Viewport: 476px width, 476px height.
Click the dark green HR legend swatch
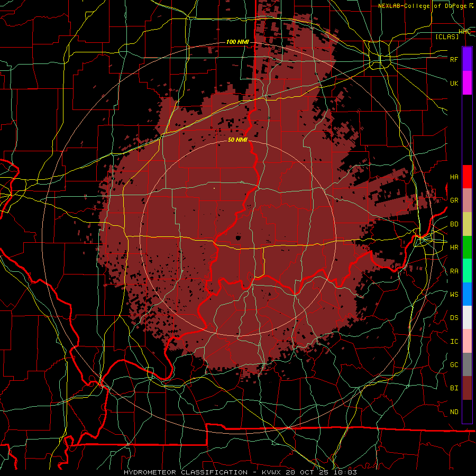[x=467, y=247]
